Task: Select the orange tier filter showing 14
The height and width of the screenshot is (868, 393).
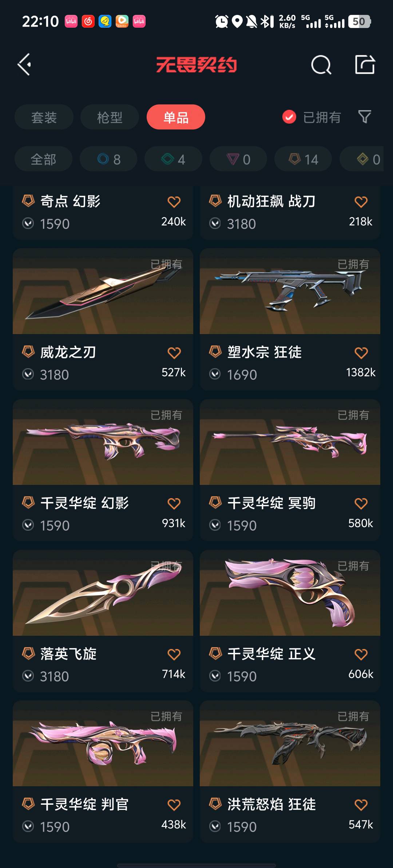Action: 303,159
